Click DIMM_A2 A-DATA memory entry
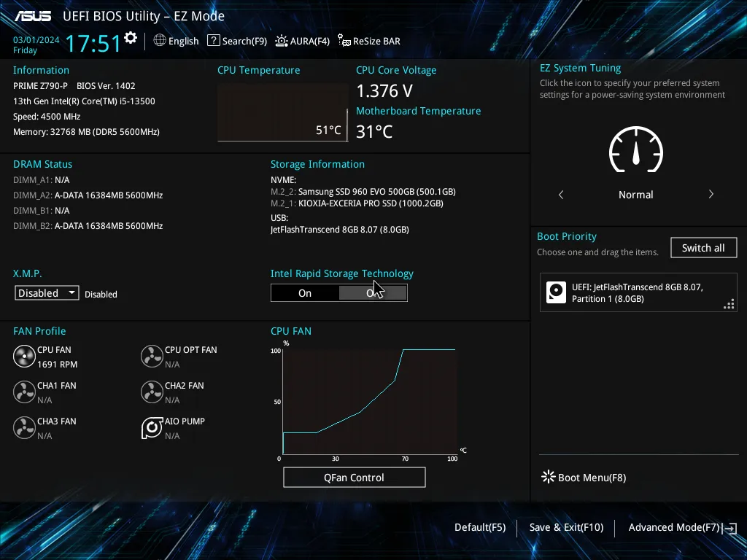This screenshot has width=747, height=560. (88, 195)
